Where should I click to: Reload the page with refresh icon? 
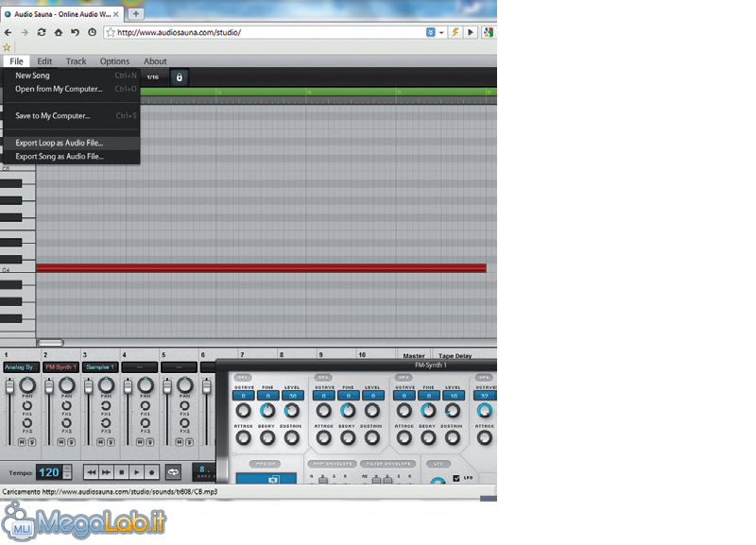[42, 32]
